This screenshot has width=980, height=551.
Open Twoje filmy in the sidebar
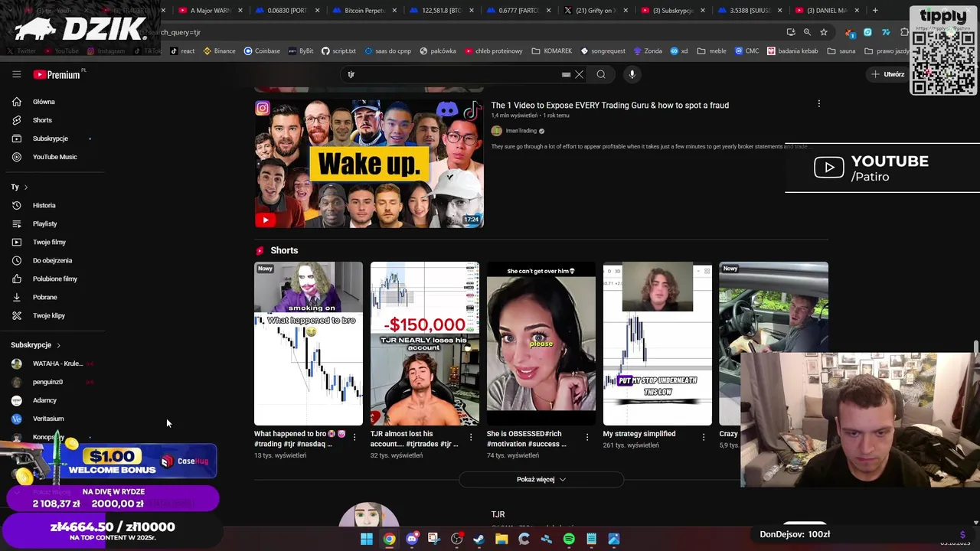pos(49,242)
